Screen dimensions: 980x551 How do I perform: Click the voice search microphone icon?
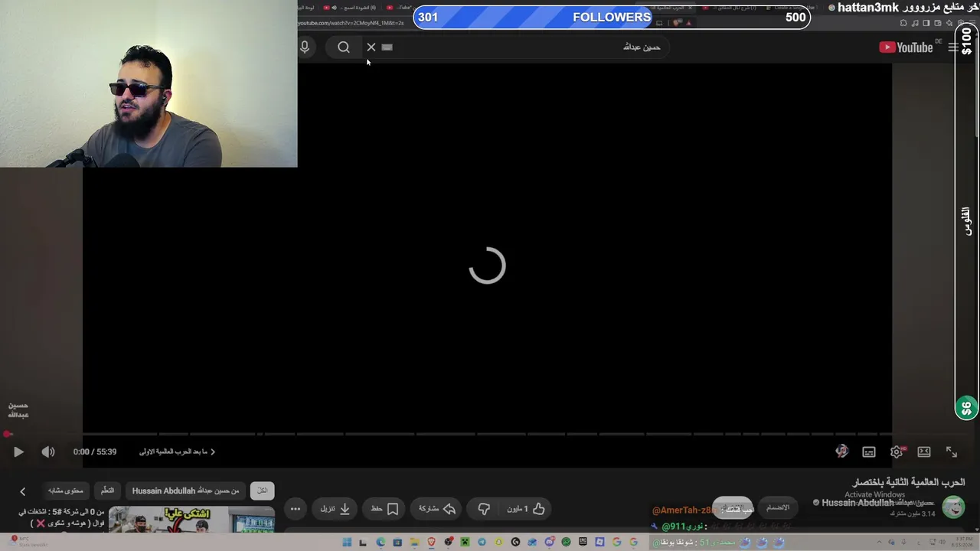[305, 47]
